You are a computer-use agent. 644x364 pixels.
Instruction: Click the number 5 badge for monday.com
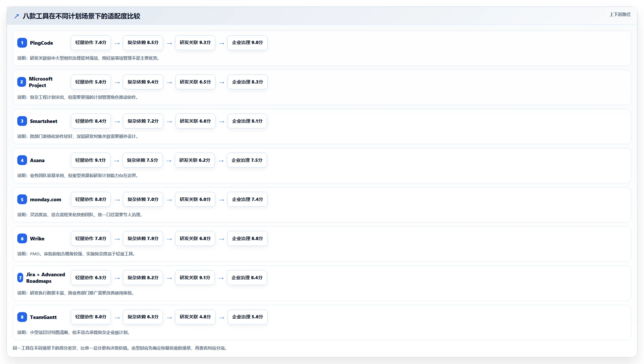tap(22, 199)
